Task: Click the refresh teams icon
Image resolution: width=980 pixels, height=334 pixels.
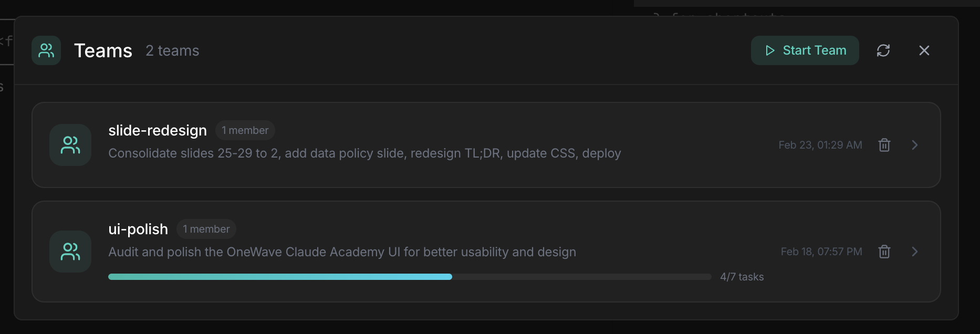Action: [x=883, y=50]
